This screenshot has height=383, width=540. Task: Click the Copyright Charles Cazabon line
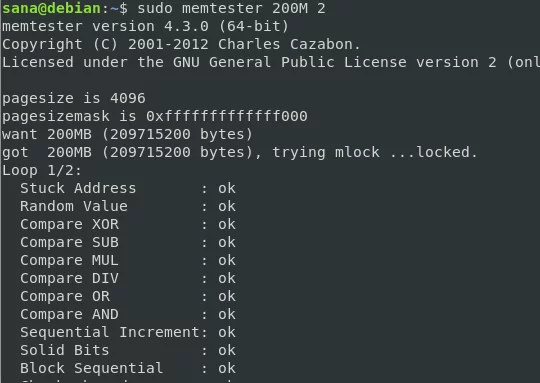point(181,44)
